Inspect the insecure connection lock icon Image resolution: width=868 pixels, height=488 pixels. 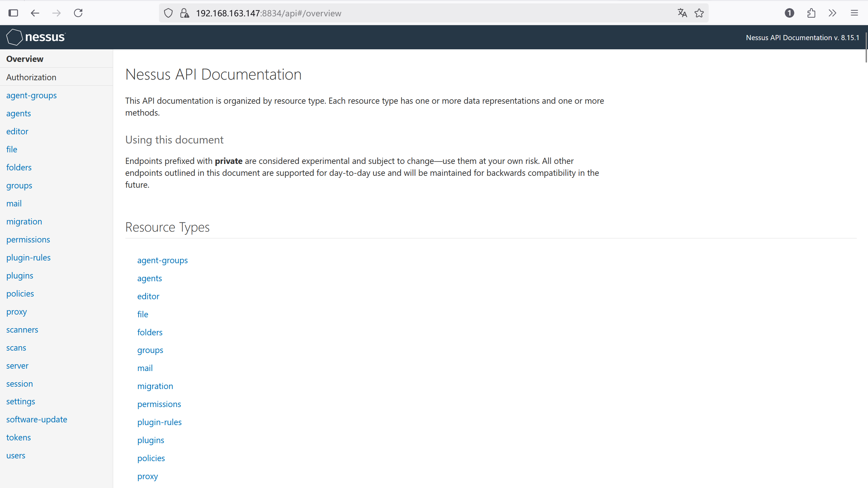tap(184, 13)
